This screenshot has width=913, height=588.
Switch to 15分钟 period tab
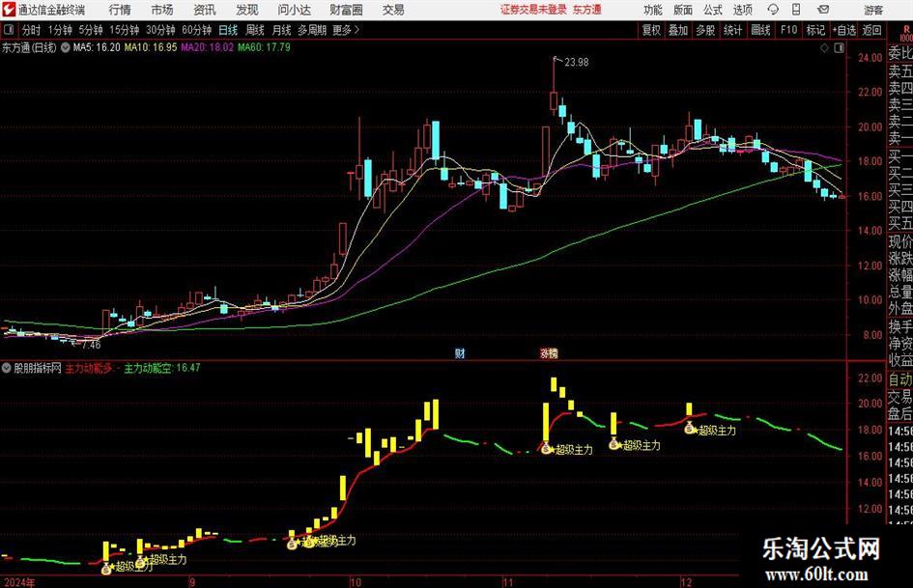[x=124, y=30]
